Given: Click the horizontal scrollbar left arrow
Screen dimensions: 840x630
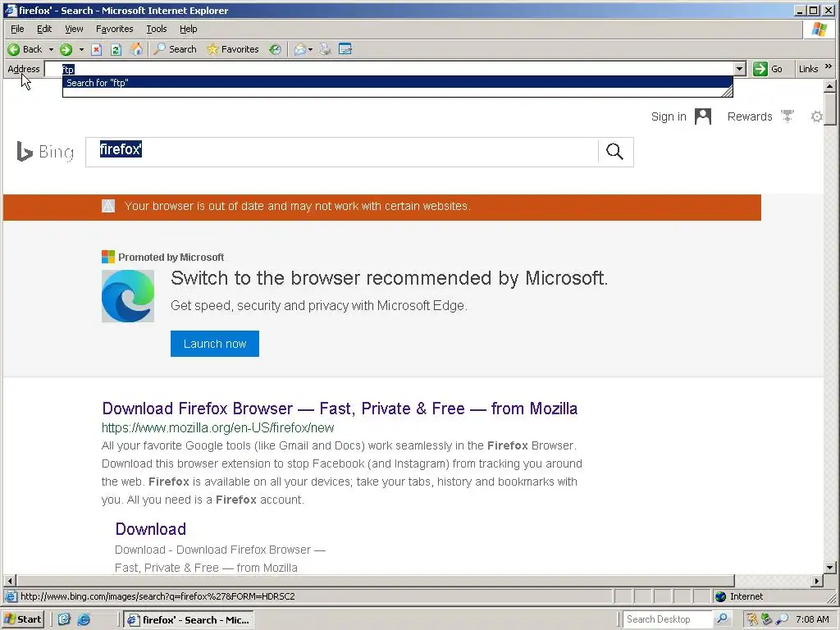Looking at the screenshot, I should click(10, 581).
